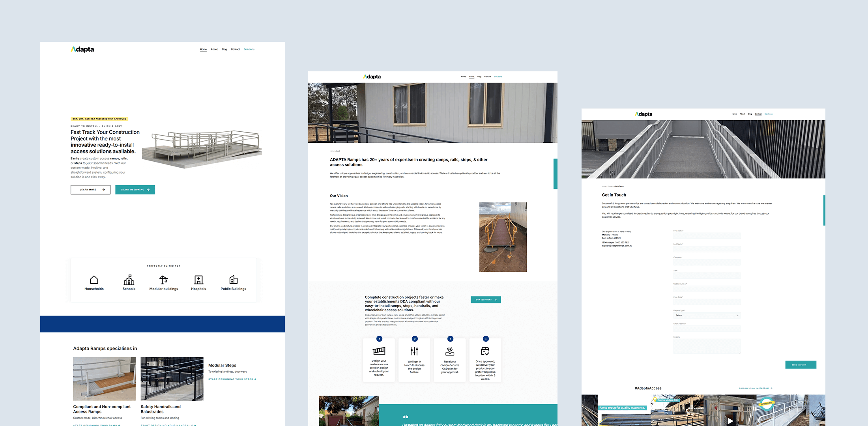Open the Enquiry Type select dropdown

[x=707, y=316]
